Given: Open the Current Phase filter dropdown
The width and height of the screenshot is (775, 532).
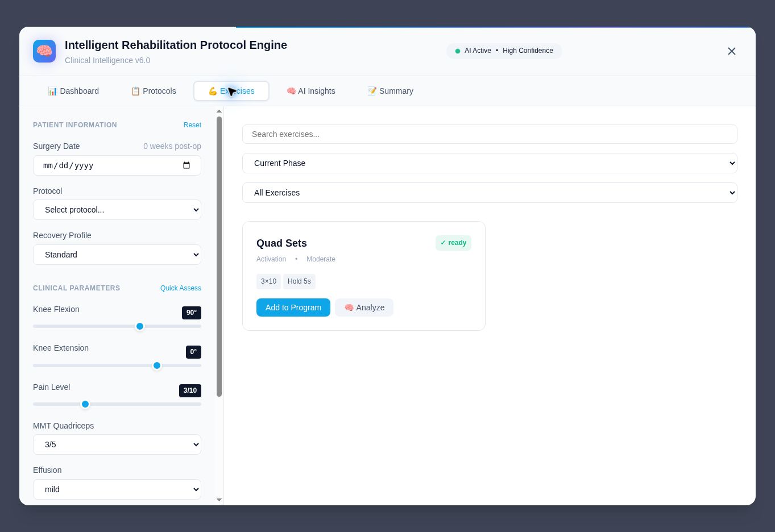Looking at the screenshot, I should [x=490, y=163].
